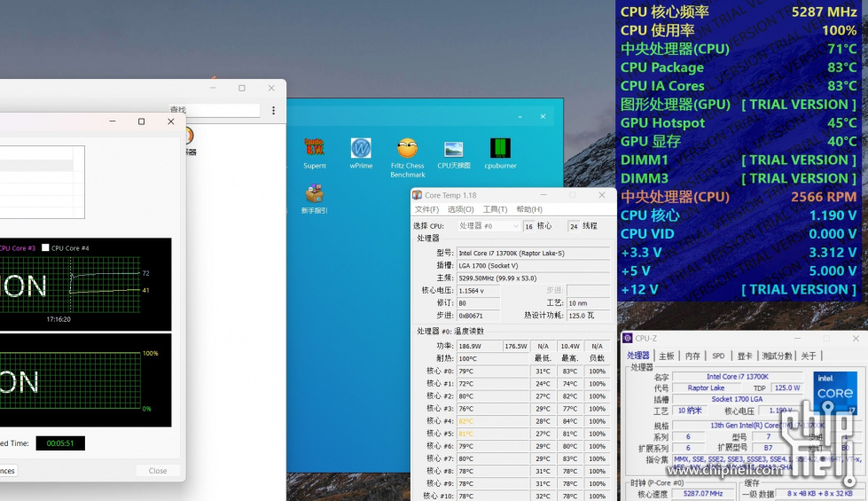Click the CPU-Z 名字 field Intel Core i7 13700K
The height and width of the screenshot is (501, 868).
738,377
